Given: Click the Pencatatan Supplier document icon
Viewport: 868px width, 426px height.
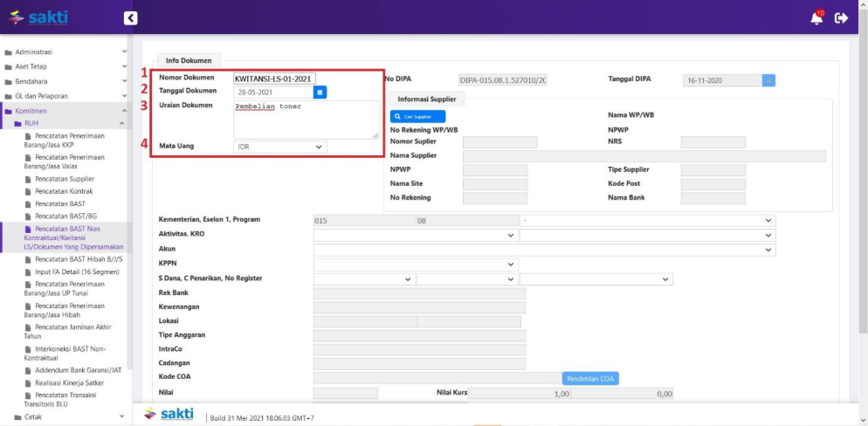Looking at the screenshot, I should tap(28, 179).
